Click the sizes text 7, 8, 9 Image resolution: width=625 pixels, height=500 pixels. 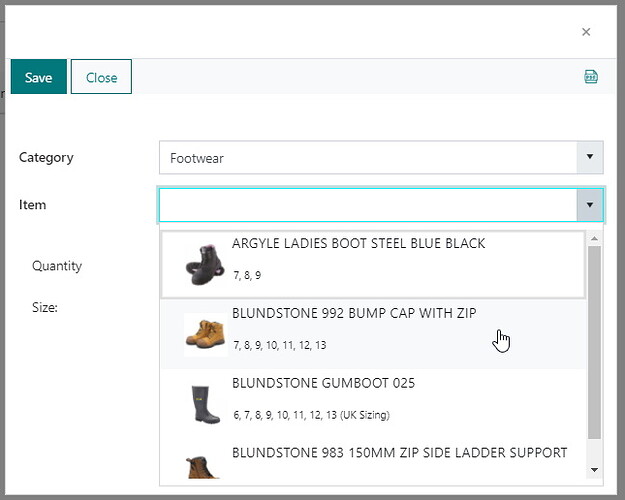pyautogui.click(x=247, y=275)
